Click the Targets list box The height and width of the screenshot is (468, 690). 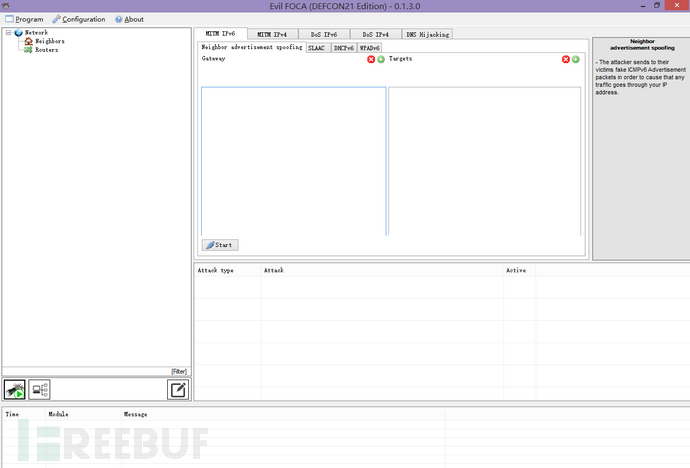tap(484, 161)
